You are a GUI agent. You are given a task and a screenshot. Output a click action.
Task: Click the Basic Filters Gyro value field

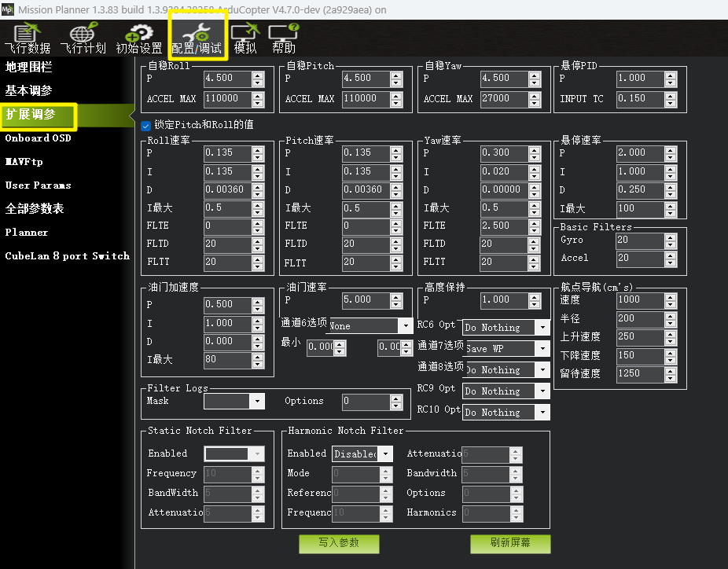click(639, 240)
